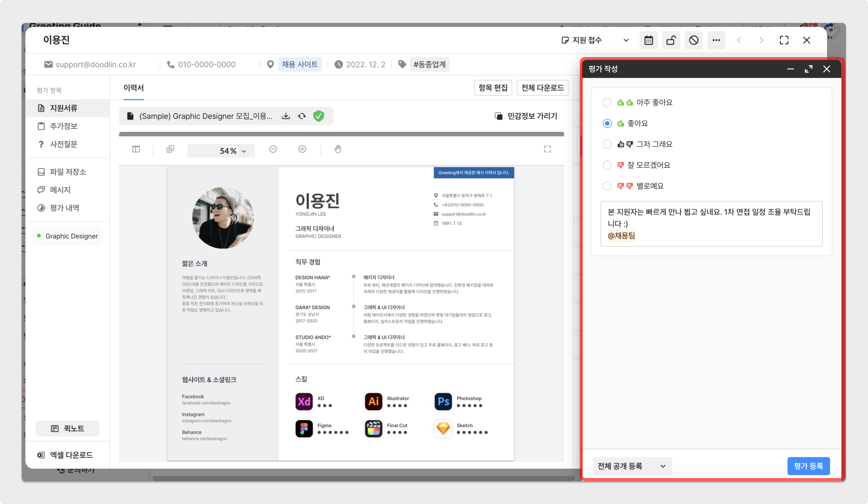Select the 그저 그래요 rating
The width and height of the screenshot is (868, 504).
[x=607, y=144]
